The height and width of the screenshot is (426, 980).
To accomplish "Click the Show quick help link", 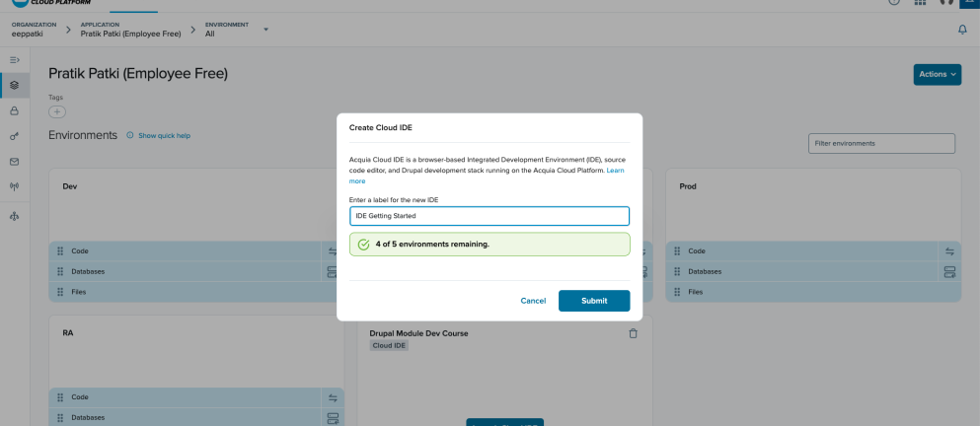I will [x=165, y=135].
